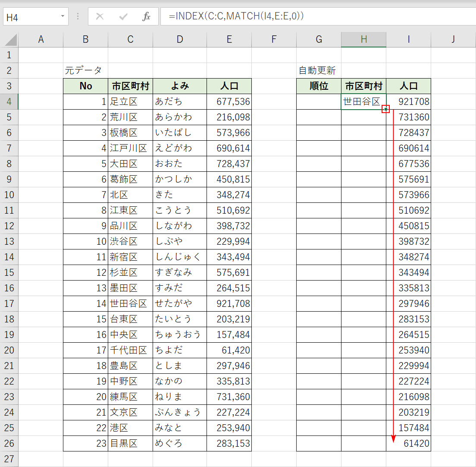This screenshot has width=476, height=467.
Task: Click the Enter checkmark icon in formula bar
Action: [x=123, y=16]
